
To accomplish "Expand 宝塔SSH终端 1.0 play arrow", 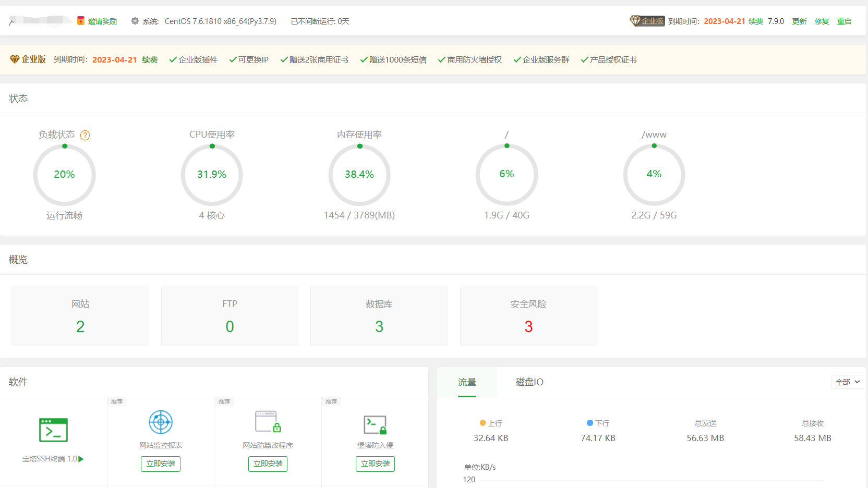I will tap(82, 459).
